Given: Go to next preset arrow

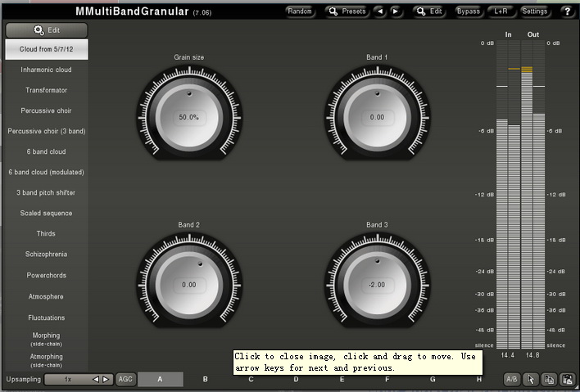Looking at the screenshot, I should [396, 11].
